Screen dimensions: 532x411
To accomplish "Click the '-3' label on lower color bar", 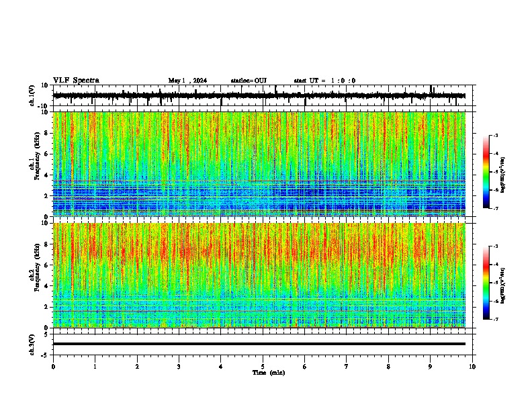I will click(x=496, y=246).
